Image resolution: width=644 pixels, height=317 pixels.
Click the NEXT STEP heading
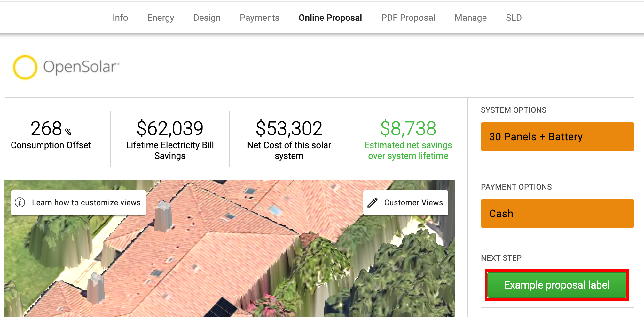(x=501, y=258)
